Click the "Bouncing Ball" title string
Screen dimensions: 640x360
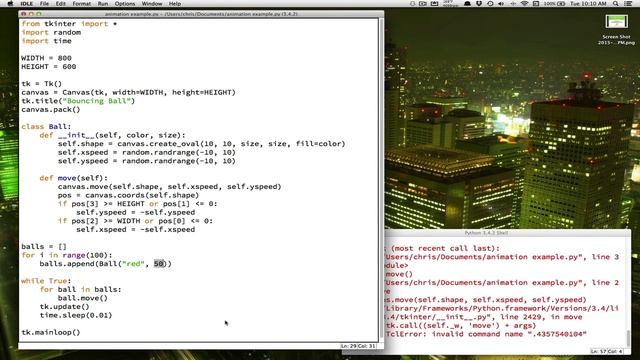[x=98, y=101]
